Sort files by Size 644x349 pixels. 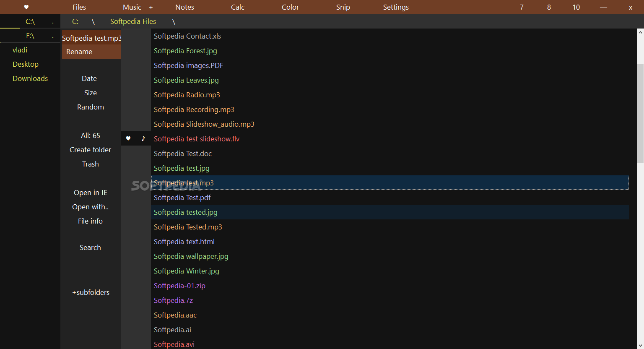[91, 93]
